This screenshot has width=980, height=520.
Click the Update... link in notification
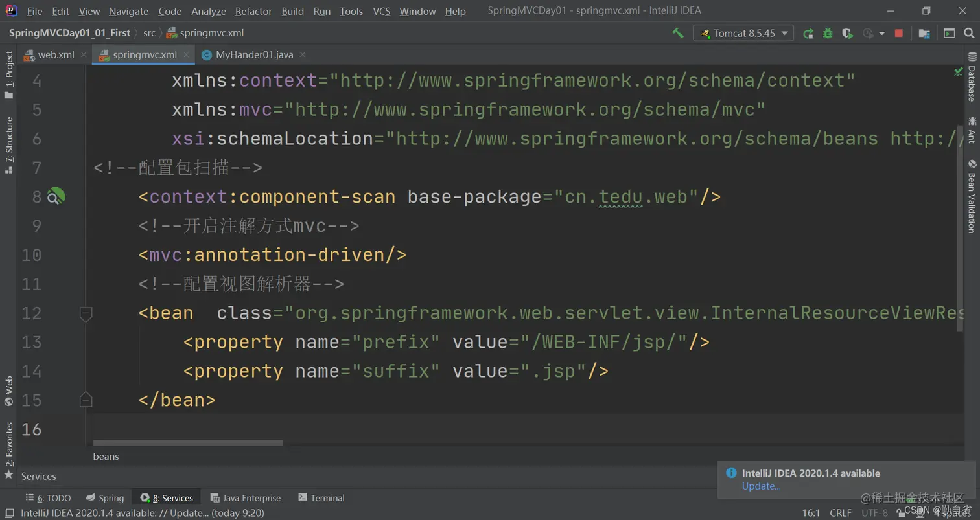pos(761,486)
